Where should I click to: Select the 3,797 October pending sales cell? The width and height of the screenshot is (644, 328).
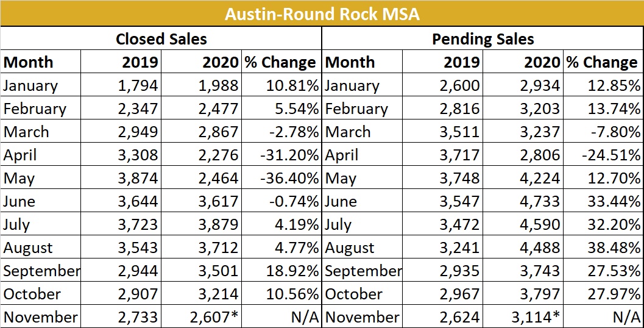540,294
